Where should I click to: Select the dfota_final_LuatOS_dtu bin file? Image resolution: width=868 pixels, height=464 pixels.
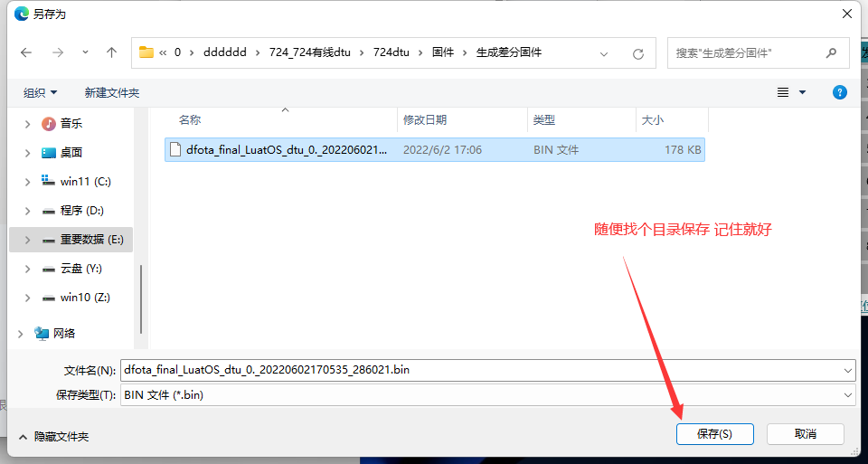click(x=435, y=149)
